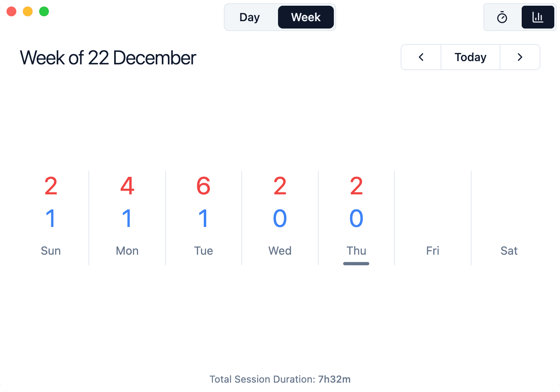Select the Week tab
The image size is (560, 392).
tap(306, 18)
